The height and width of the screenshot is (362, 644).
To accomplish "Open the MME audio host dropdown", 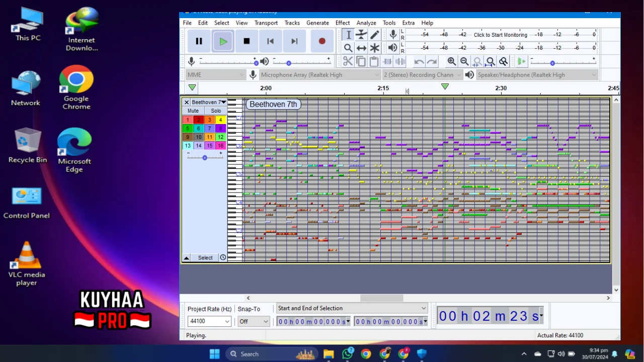I will tap(215, 75).
